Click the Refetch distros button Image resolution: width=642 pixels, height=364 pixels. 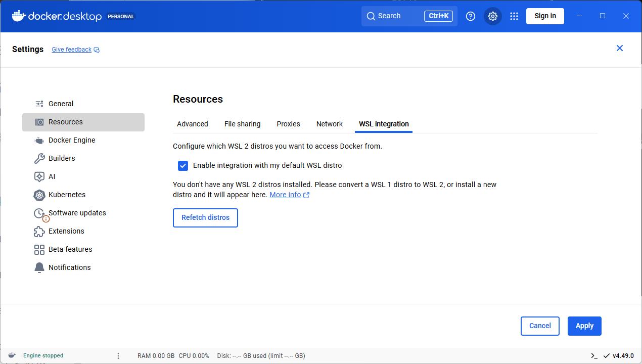pyautogui.click(x=205, y=218)
